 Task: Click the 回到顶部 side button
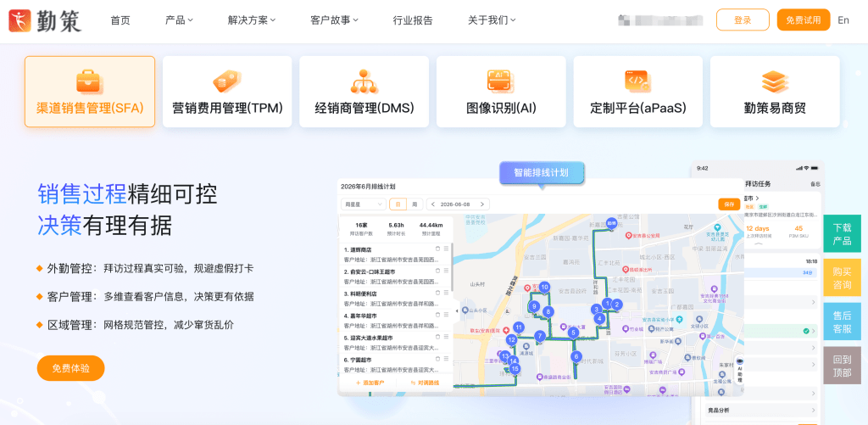tap(842, 366)
